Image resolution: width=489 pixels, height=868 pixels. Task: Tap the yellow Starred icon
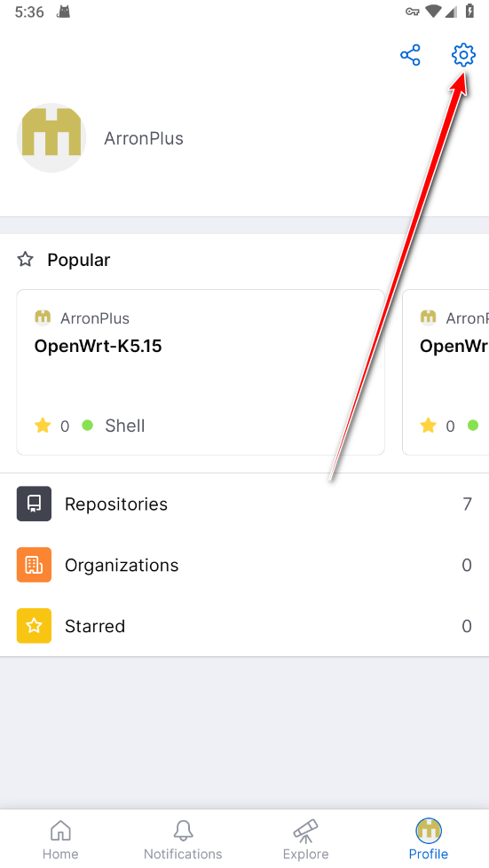tap(34, 626)
